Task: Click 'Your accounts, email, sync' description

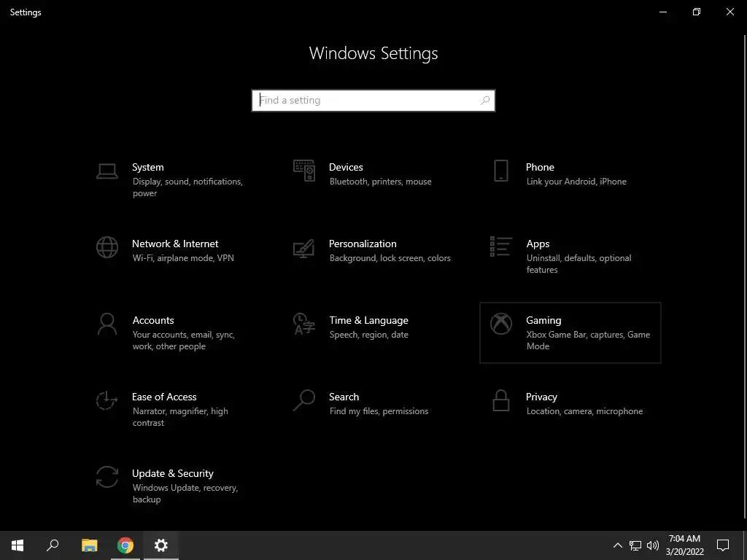Action: click(x=183, y=341)
